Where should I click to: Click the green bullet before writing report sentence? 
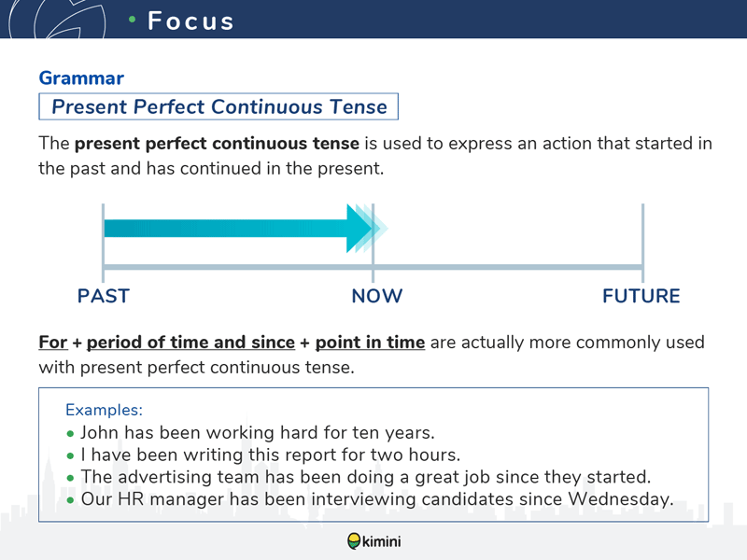pyautogui.click(x=71, y=456)
